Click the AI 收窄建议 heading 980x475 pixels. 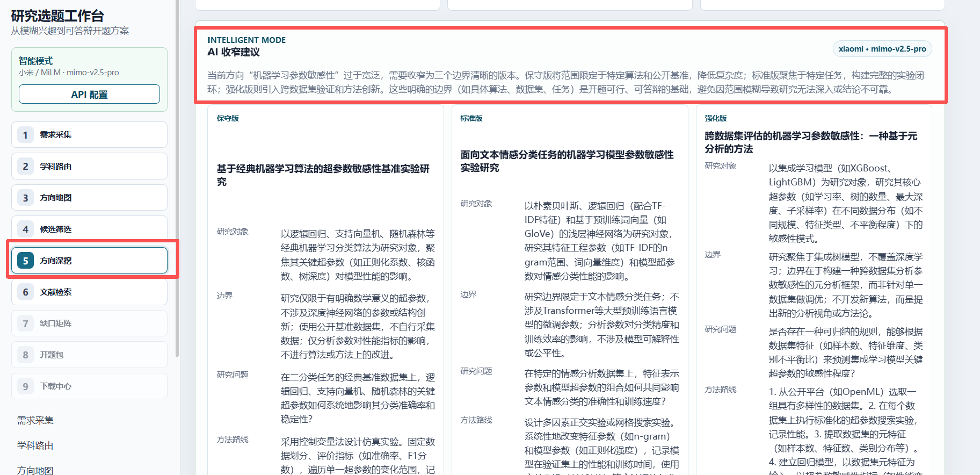click(x=234, y=52)
